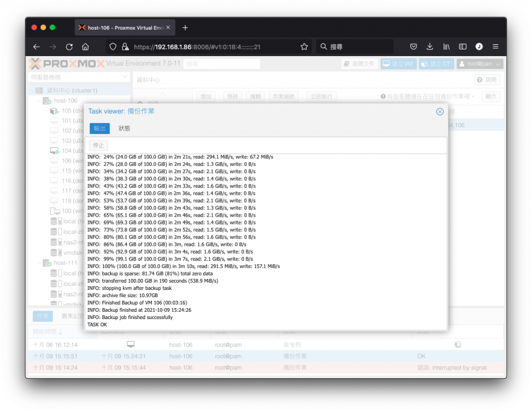This screenshot has width=532, height=412.
Task: Click the Proxmox search input field
Action: pos(222,64)
